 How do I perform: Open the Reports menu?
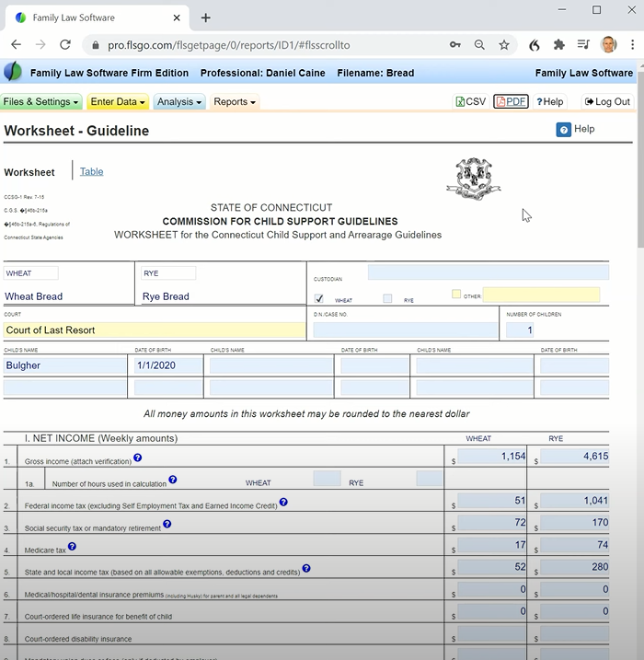[x=234, y=102]
